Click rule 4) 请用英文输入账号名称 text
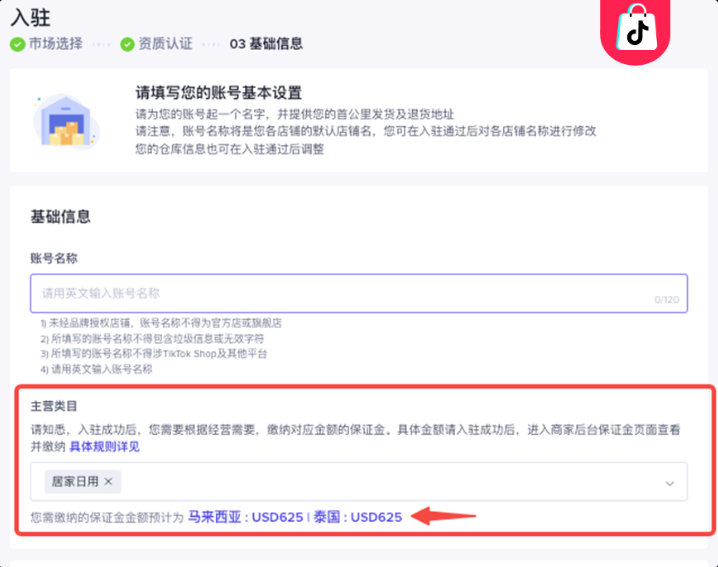The height and width of the screenshot is (567, 718). [96, 369]
